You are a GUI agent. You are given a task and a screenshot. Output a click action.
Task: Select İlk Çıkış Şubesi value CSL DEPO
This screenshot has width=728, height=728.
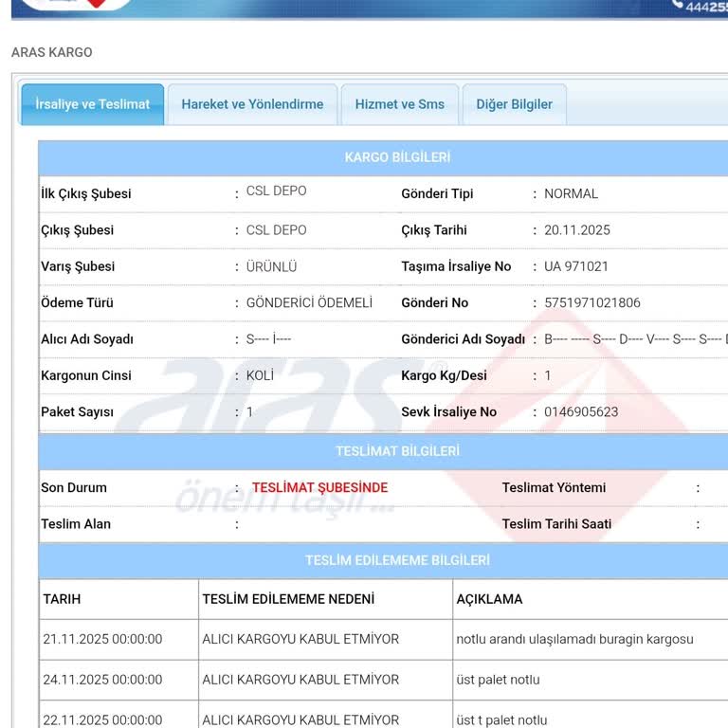276,191
